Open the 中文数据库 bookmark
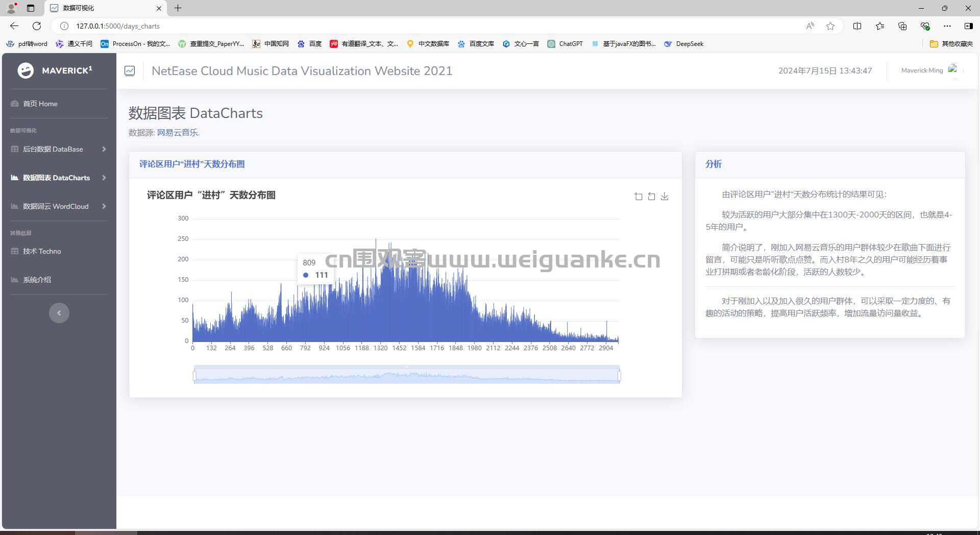 [x=428, y=44]
